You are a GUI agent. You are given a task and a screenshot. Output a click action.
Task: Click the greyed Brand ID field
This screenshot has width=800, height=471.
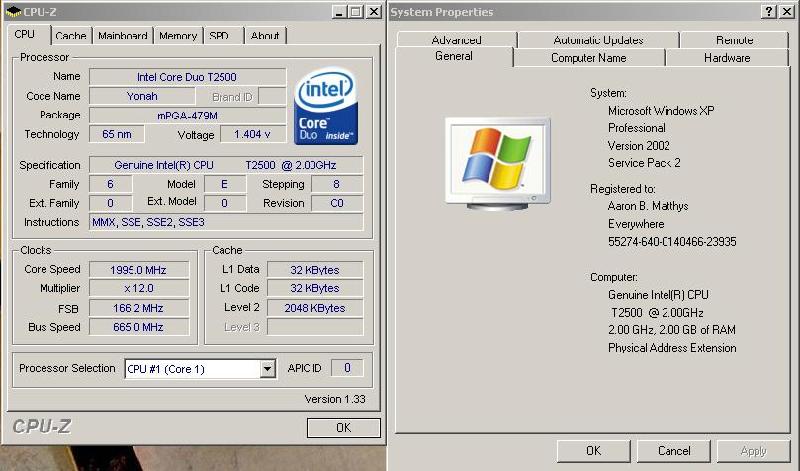[272, 96]
